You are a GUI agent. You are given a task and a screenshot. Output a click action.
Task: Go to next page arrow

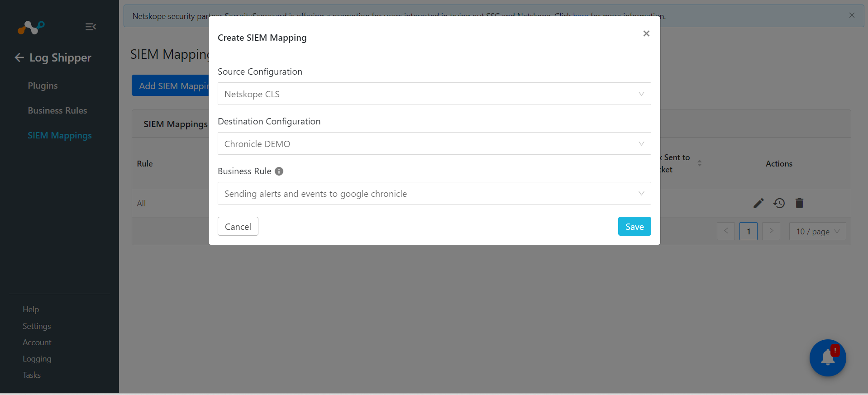pyautogui.click(x=771, y=231)
